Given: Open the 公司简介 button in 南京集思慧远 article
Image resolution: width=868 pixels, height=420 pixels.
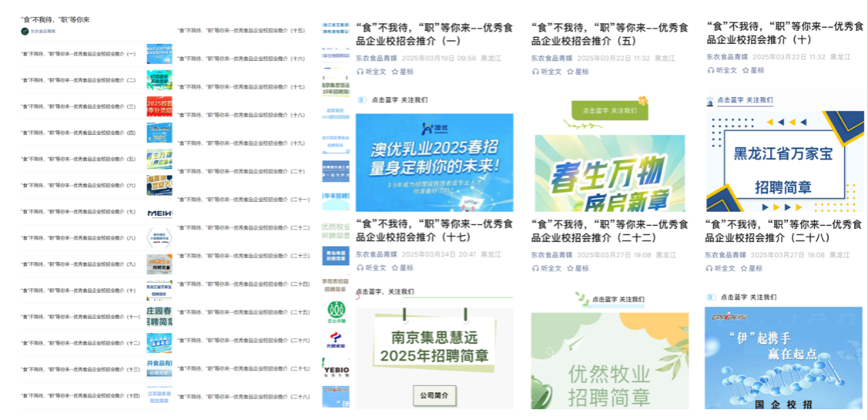Looking at the screenshot, I should (x=435, y=395).
